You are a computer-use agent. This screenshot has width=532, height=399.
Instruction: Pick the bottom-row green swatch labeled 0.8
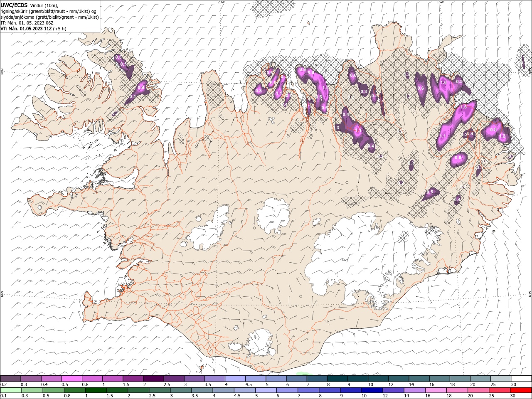75,390
